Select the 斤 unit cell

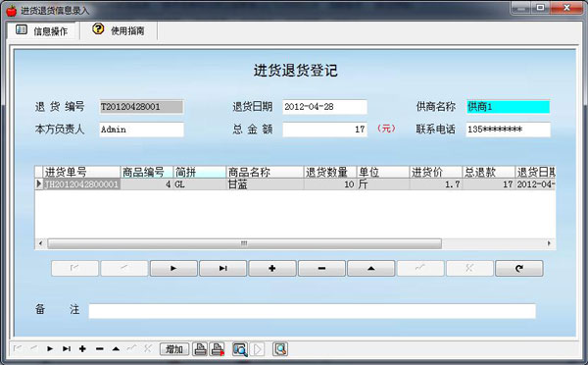point(383,184)
